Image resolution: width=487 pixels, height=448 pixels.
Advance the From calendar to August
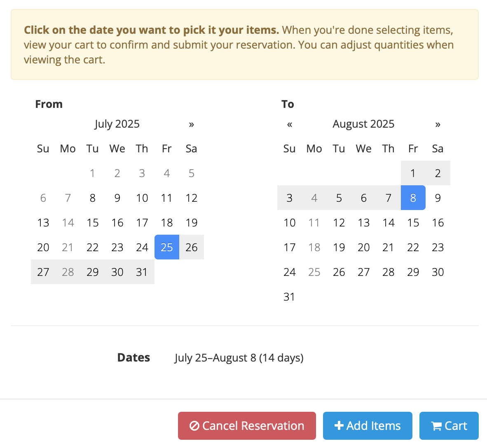pyautogui.click(x=191, y=124)
